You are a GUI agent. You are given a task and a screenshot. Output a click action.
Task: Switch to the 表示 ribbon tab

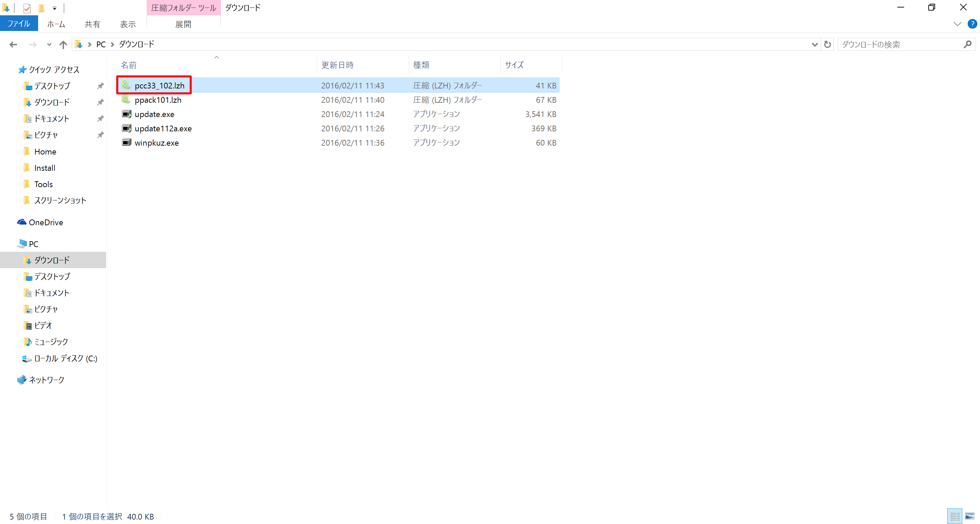128,24
